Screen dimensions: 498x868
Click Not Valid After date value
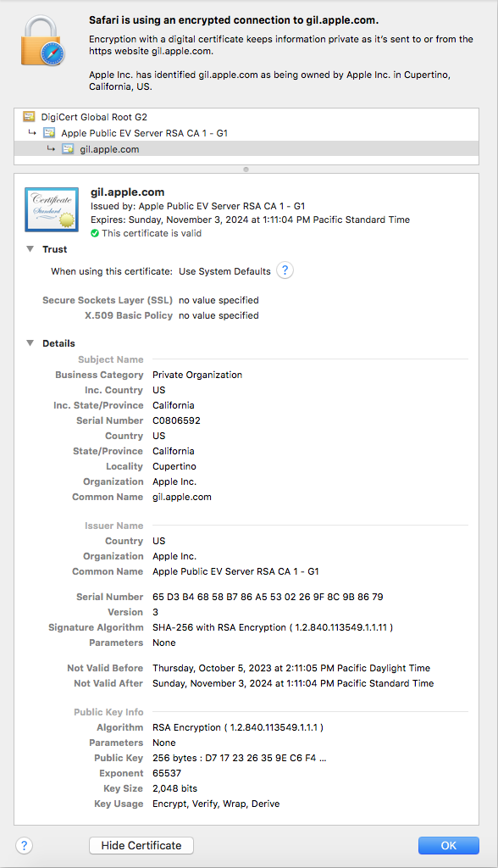click(x=293, y=683)
